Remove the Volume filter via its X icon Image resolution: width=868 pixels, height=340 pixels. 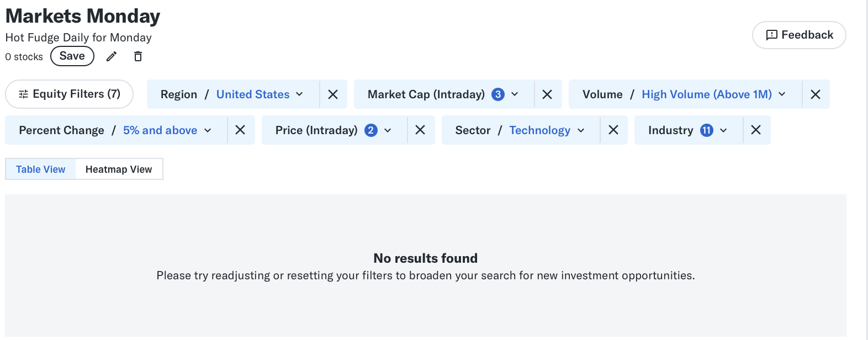[x=816, y=94]
